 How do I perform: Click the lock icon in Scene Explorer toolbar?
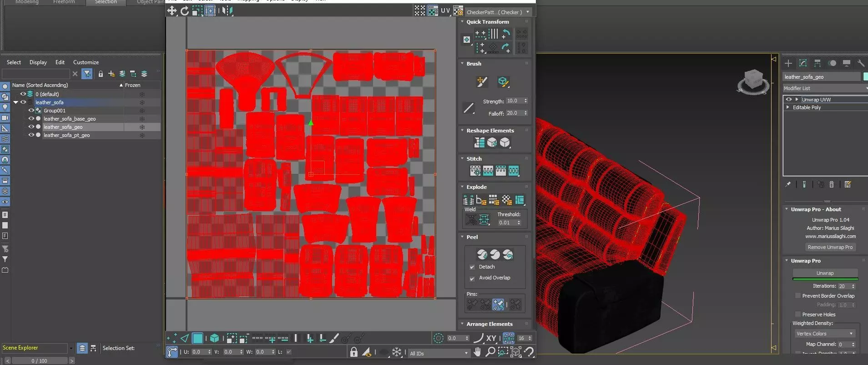click(101, 74)
